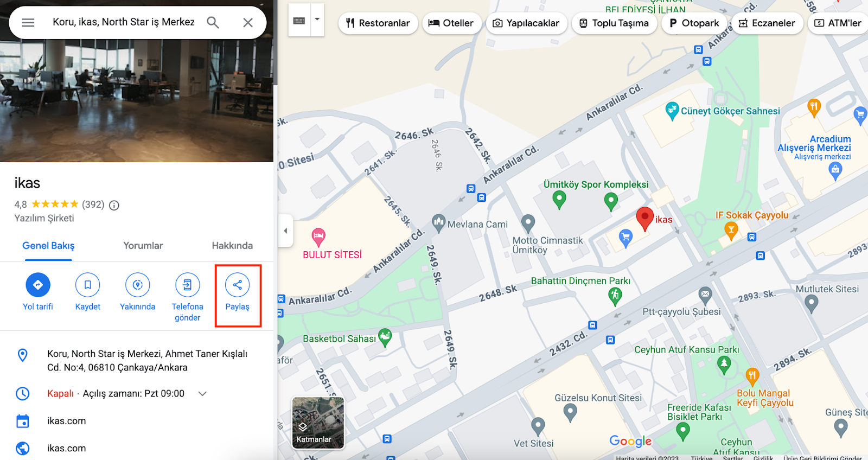
Task: Open ikas.com website link with globe icon
Action: click(66, 448)
